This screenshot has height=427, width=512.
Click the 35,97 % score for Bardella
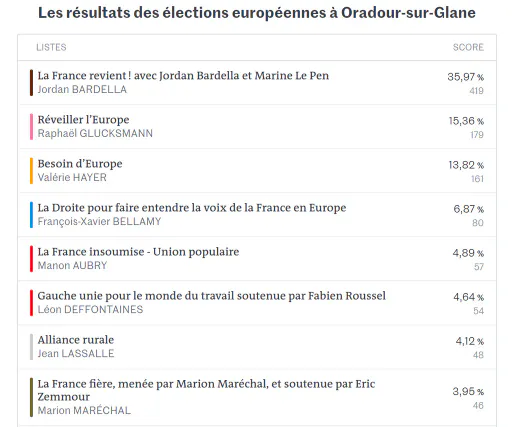click(465, 77)
